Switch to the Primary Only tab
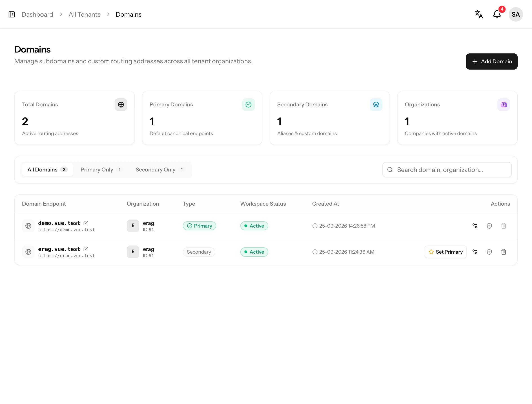The height and width of the screenshot is (404, 532). [101, 170]
